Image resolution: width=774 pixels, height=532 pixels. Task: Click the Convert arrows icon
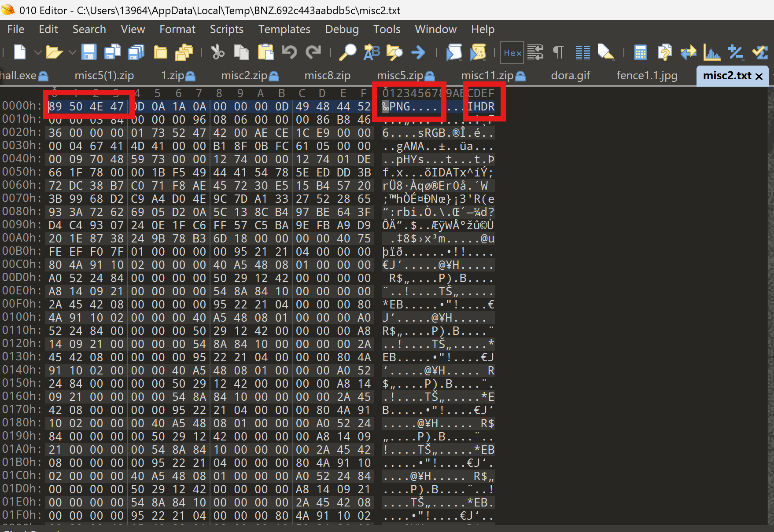click(x=688, y=52)
